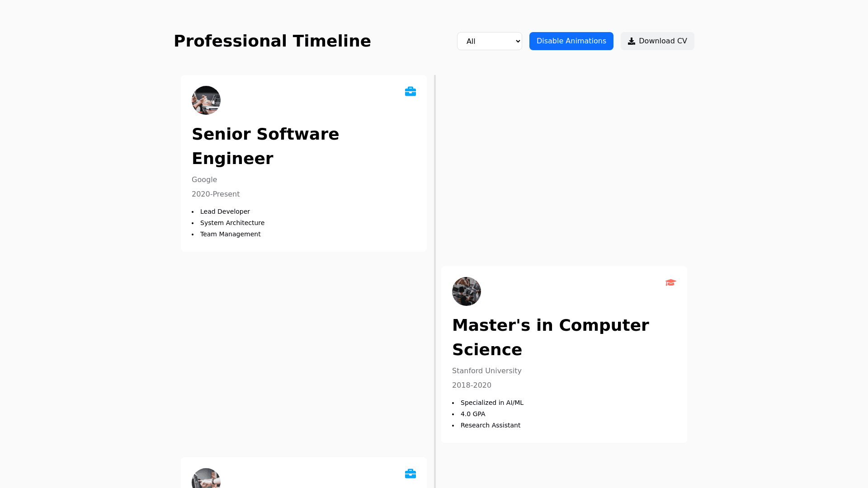The width and height of the screenshot is (868, 488).
Task: Click the partially visible bottom card avatar
Action: pyautogui.click(x=206, y=479)
